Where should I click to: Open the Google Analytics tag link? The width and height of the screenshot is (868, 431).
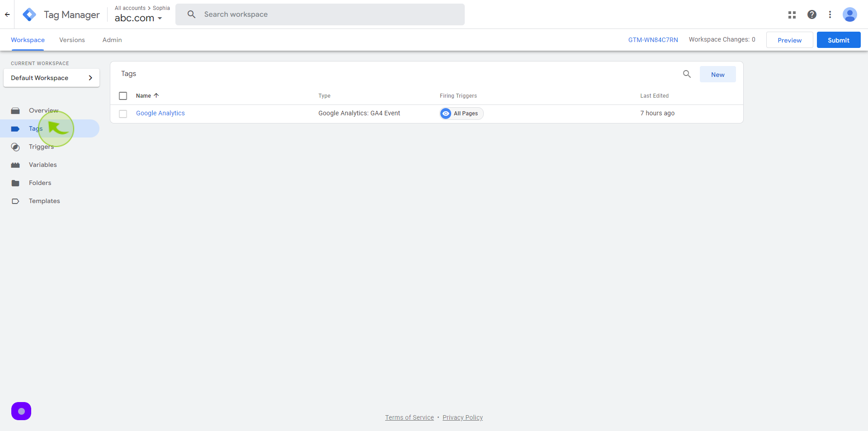(160, 113)
